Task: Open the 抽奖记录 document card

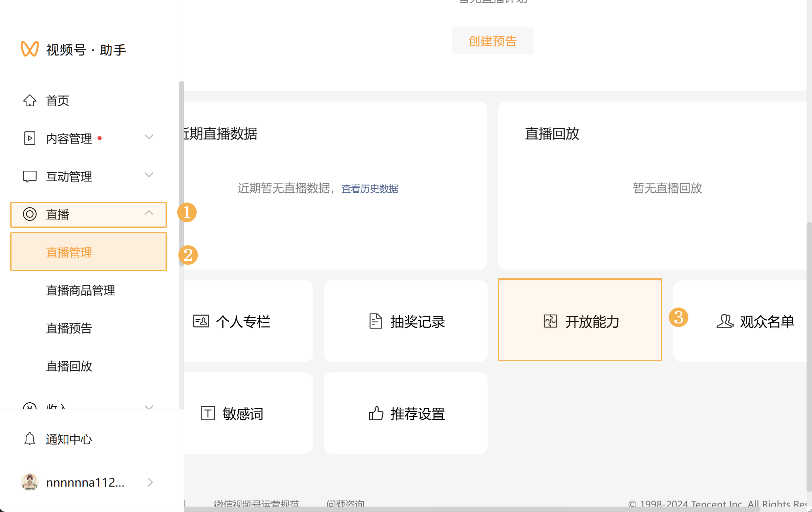Action: point(406,321)
